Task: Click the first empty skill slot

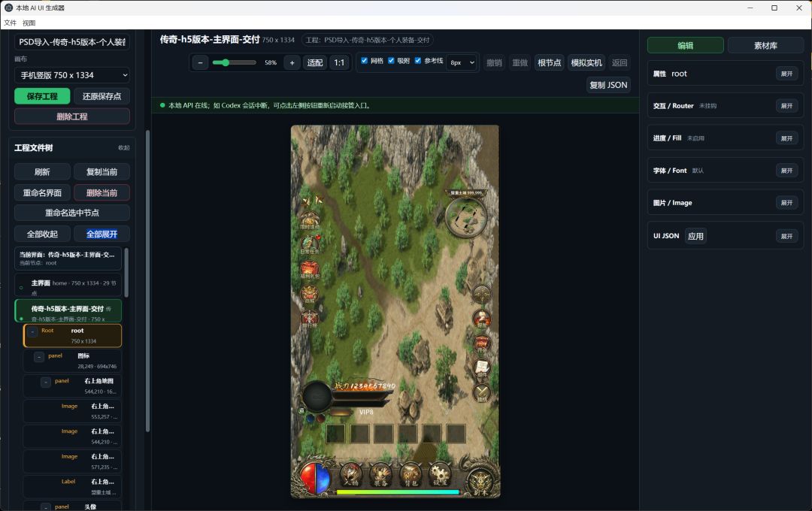Action: pyautogui.click(x=335, y=434)
